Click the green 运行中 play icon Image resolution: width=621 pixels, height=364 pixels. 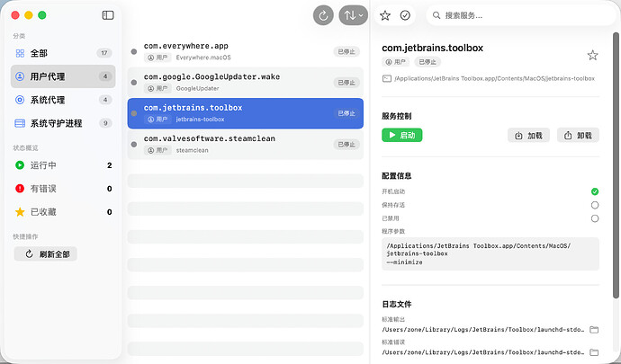[x=20, y=165]
